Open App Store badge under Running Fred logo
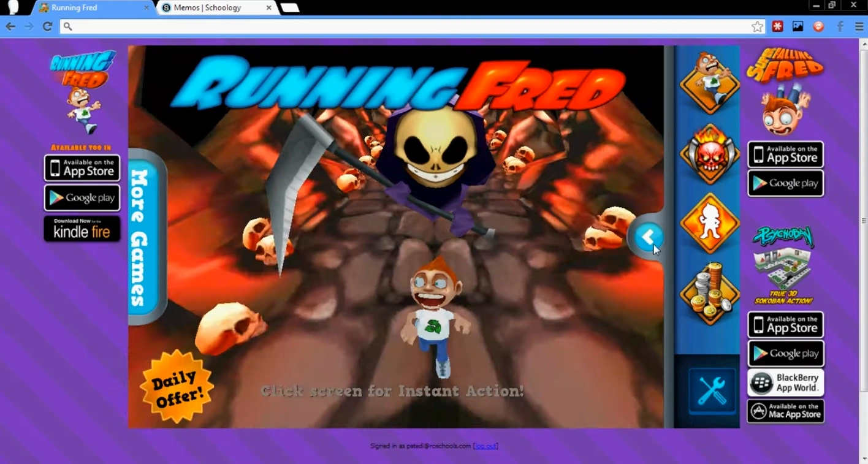The image size is (868, 464). pos(82,168)
